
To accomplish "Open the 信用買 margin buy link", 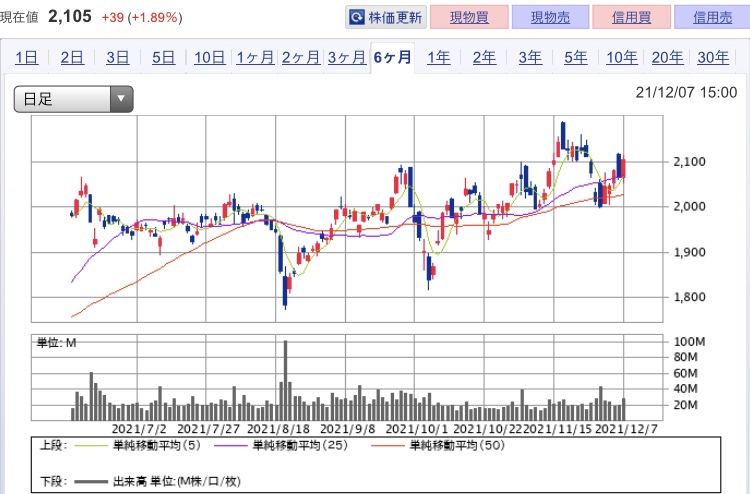I will [x=631, y=18].
